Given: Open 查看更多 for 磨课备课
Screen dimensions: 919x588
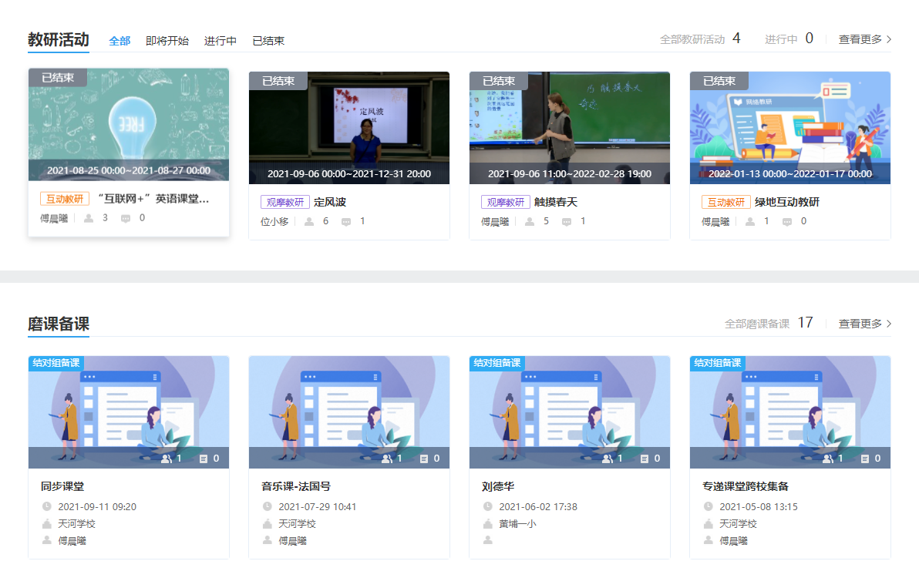Looking at the screenshot, I should click(x=860, y=324).
